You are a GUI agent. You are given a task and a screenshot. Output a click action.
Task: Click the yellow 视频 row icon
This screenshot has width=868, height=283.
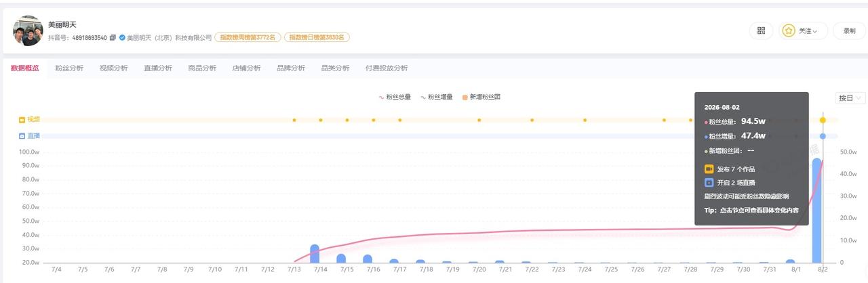pyautogui.click(x=22, y=119)
